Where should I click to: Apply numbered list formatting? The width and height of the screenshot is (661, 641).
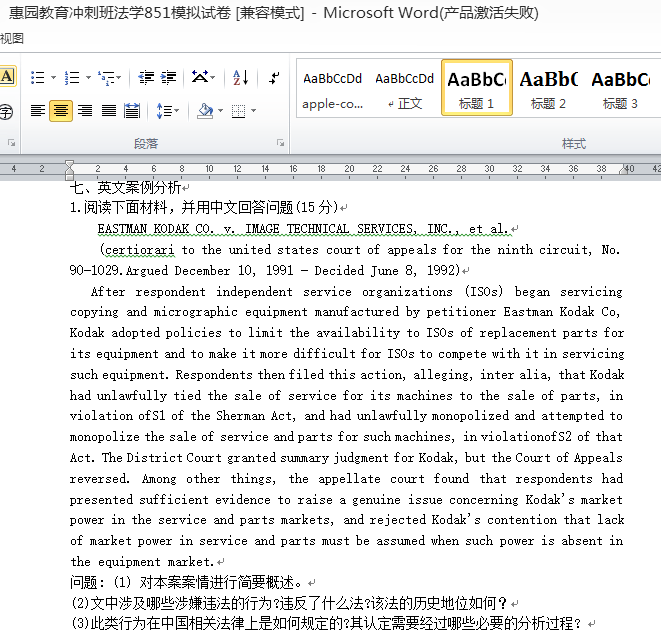[72, 78]
